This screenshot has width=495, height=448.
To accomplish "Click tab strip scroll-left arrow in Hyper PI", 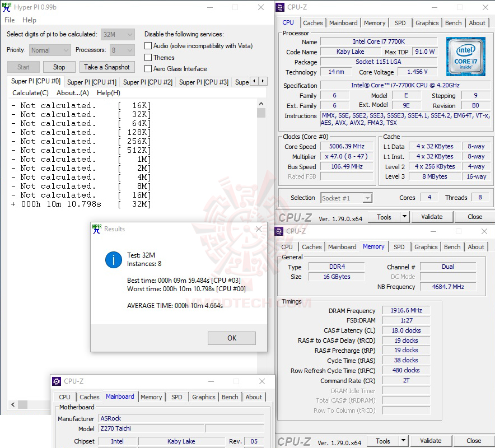I will pyautogui.click(x=254, y=81).
